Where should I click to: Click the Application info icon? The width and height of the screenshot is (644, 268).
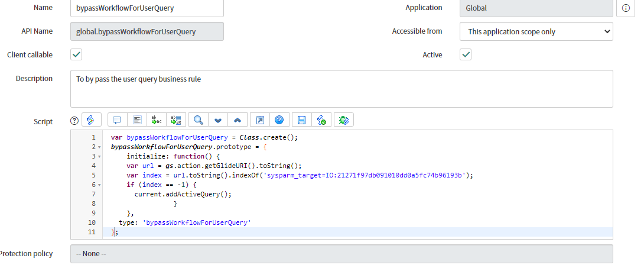626,8
